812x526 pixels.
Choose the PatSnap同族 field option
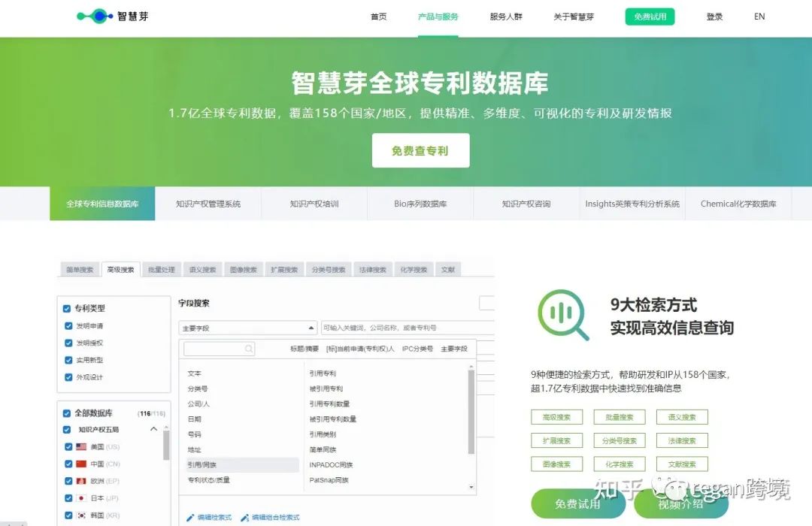pyautogui.click(x=329, y=480)
